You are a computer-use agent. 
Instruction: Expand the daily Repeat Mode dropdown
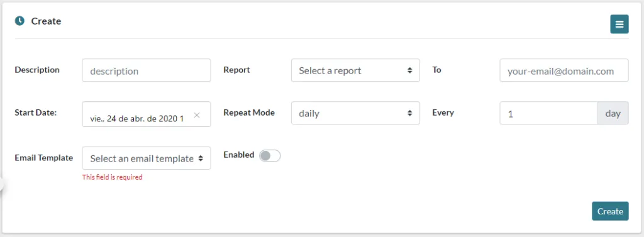pos(356,113)
